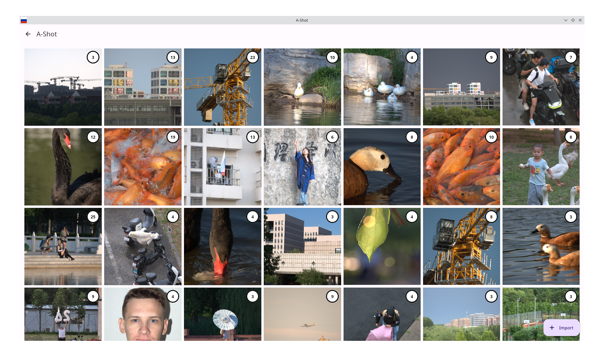
Task: Click the Russian flag icon in title bar
Action: (x=24, y=20)
